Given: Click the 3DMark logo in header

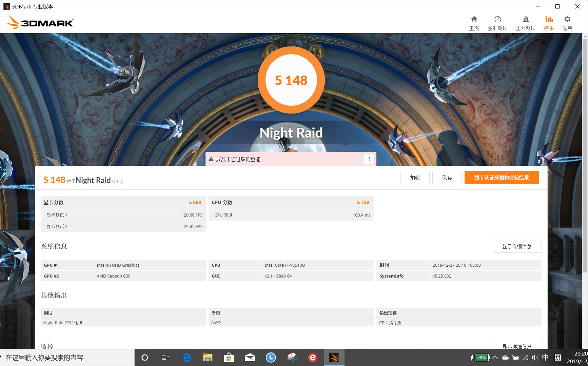Looking at the screenshot, I should point(40,22).
